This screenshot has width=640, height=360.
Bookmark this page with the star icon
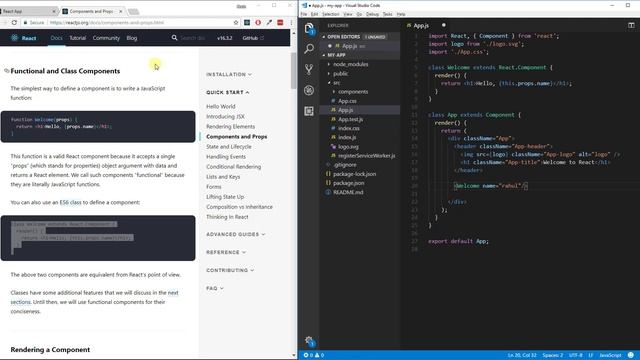point(236,22)
